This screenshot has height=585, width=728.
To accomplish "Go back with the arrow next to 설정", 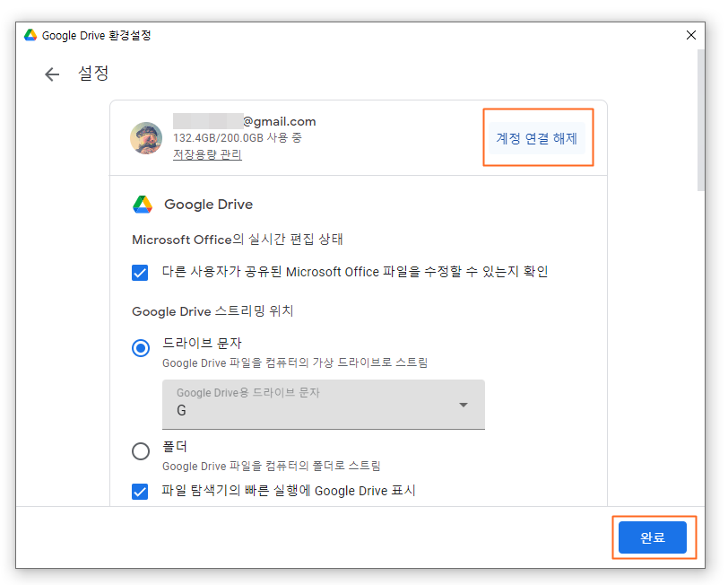I will (x=52, y=74).
